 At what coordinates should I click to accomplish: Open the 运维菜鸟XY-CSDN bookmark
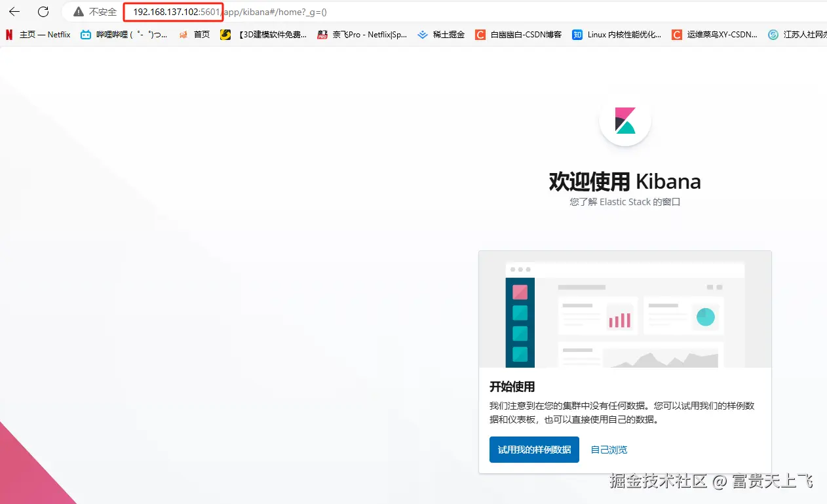click(716, 35)
